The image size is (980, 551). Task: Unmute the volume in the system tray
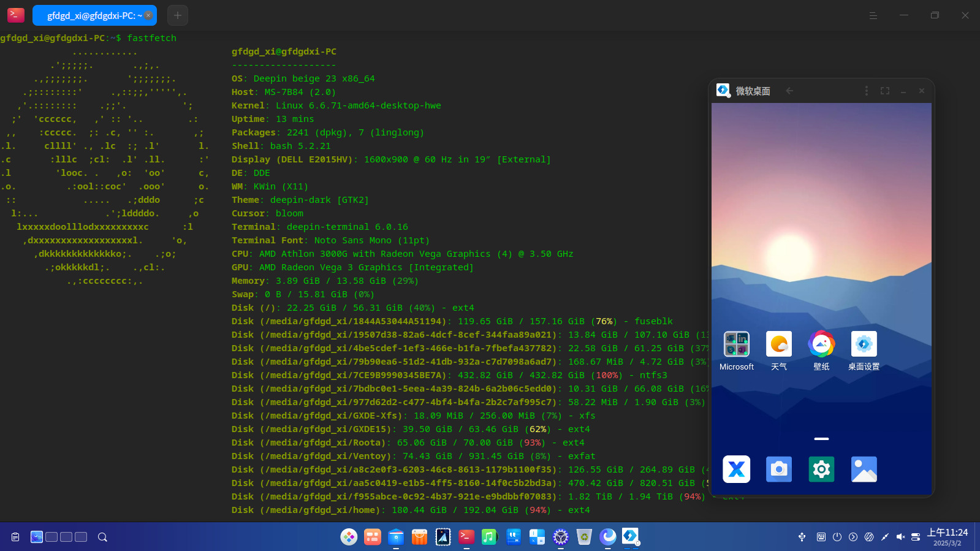900,537
